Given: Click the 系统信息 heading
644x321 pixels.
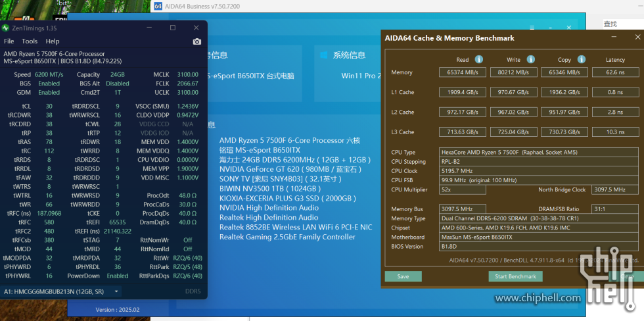Looking at the screenshot, I should [x=349, y=55].
